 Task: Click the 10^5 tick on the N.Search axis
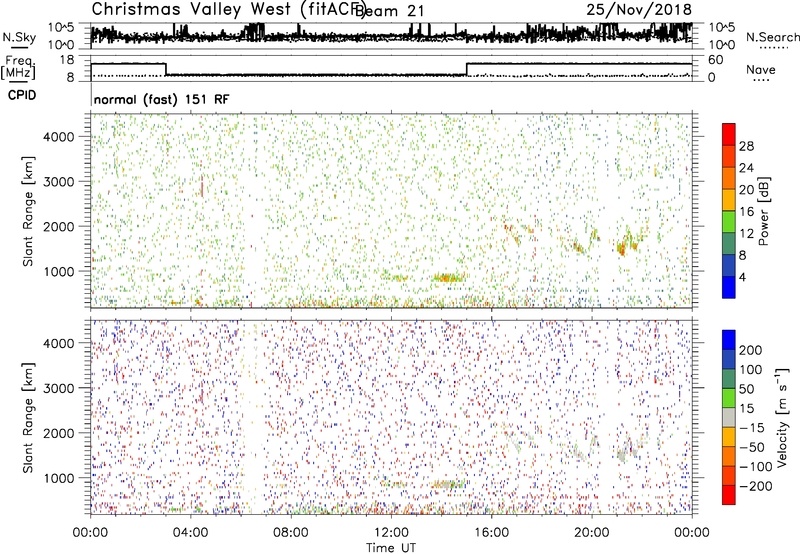(722, 27)
